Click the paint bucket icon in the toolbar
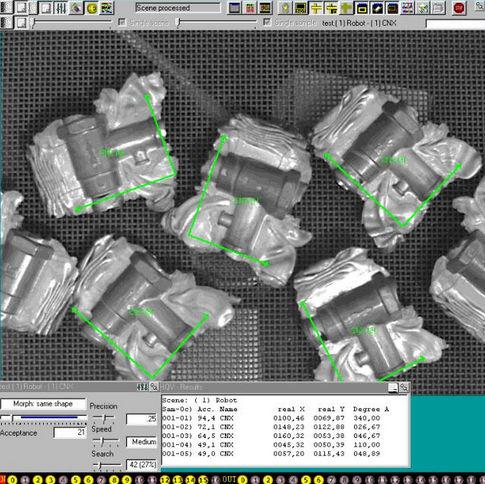Screen dimensions: 485x484 click(x=76, y=8)
